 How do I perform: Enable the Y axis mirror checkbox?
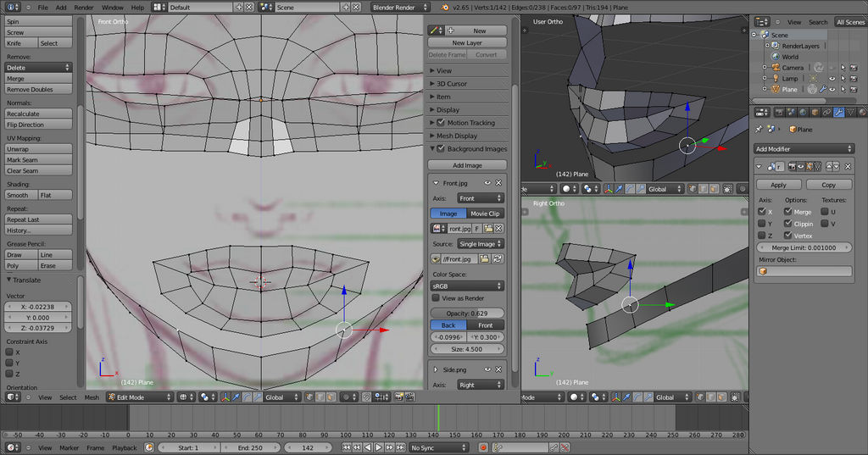[x=762, y=224]
